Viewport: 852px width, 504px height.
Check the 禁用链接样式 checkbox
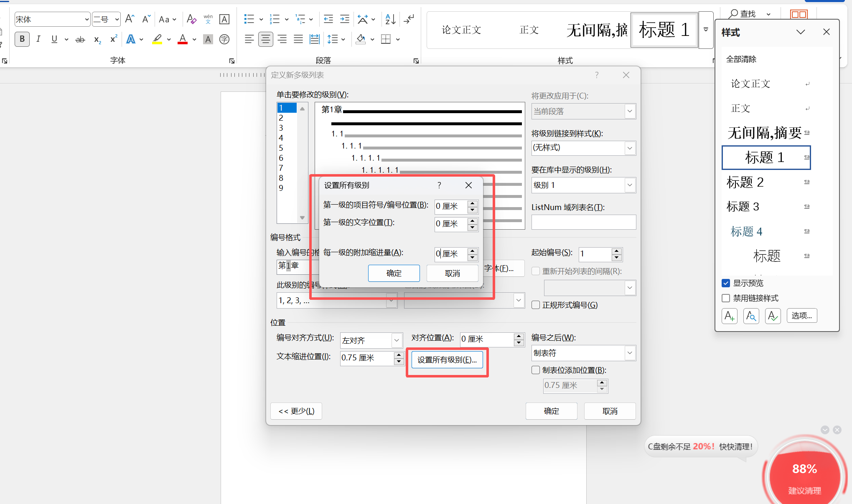[726, 298]
